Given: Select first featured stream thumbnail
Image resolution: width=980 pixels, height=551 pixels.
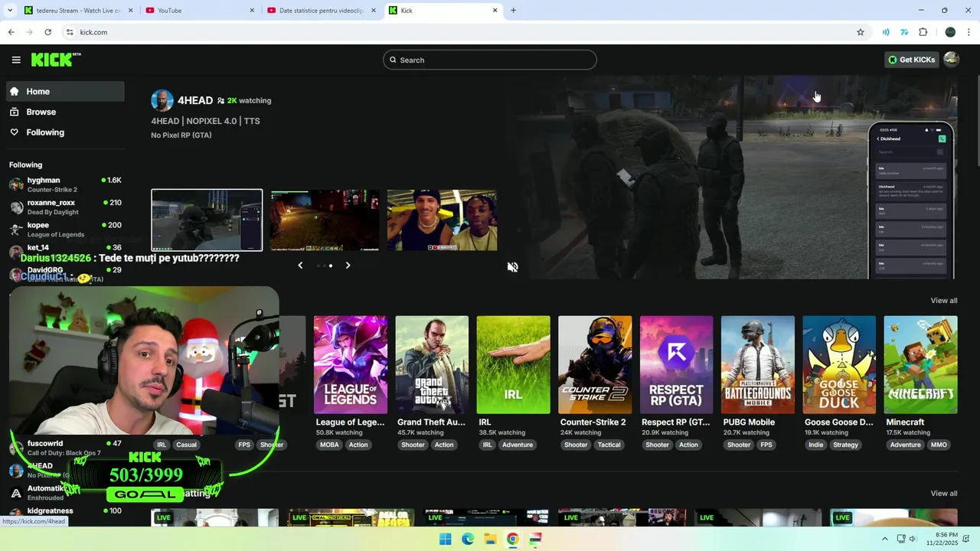Looking at the screenshot, I should [207, 220].
